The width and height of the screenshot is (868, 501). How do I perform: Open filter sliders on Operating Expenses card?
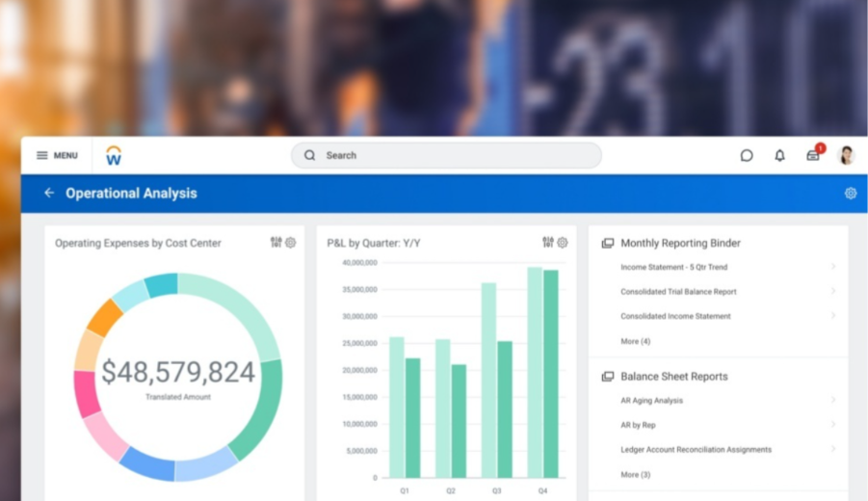pos(276,243)
